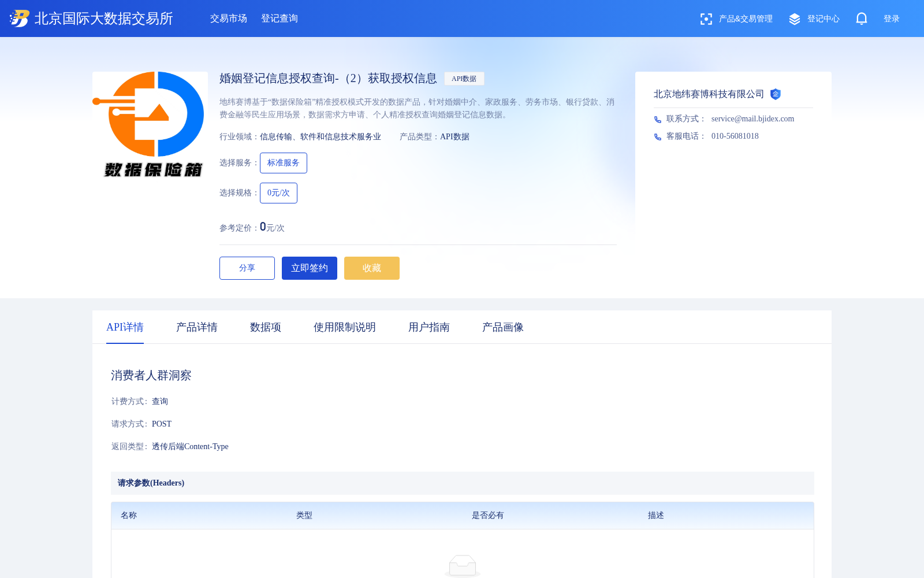The width and height of the screenshot is (924, 578).
Task: Click the phone icon beside 联系方式
Action: tap(658, 120)
